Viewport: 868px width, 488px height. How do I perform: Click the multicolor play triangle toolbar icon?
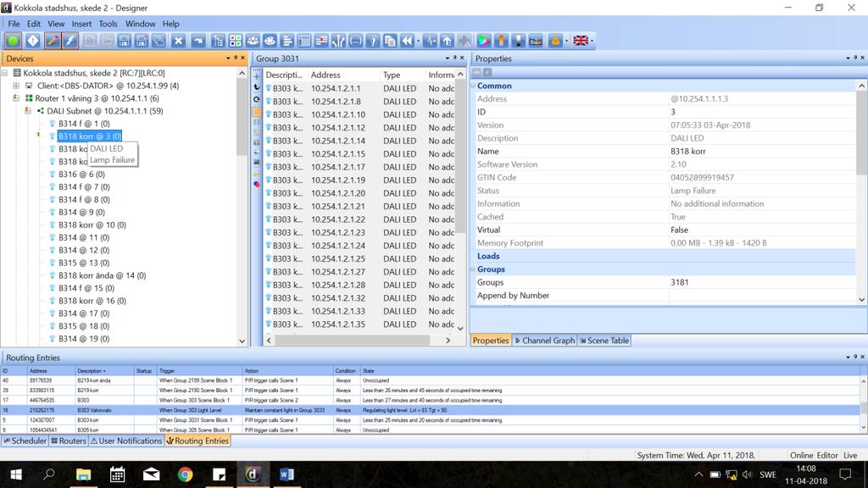[483, 41]
